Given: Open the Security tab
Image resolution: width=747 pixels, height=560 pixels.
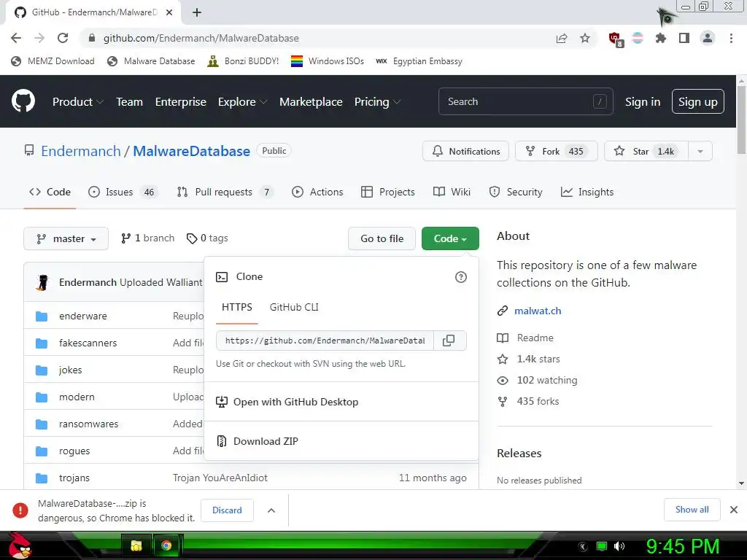Looking at the screenshot, I should pos(516,192).
